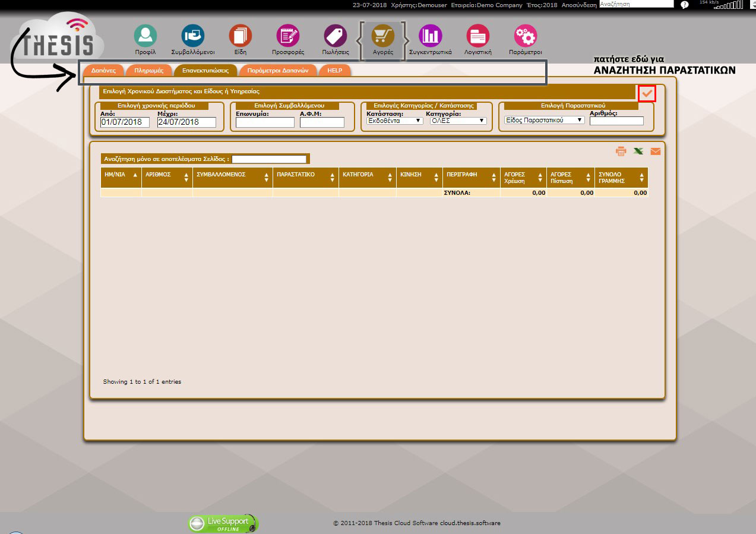Viewport: 756px width, 534px height.
Task: Click the printer icon above the table
Action: (x=621, y=151)
